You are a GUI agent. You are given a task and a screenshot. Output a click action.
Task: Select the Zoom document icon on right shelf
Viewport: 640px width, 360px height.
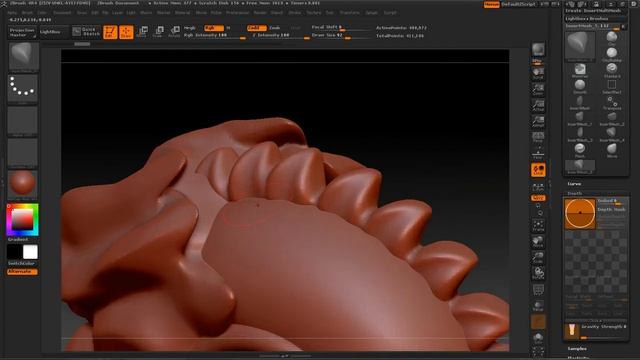click(x=538, y=89)
